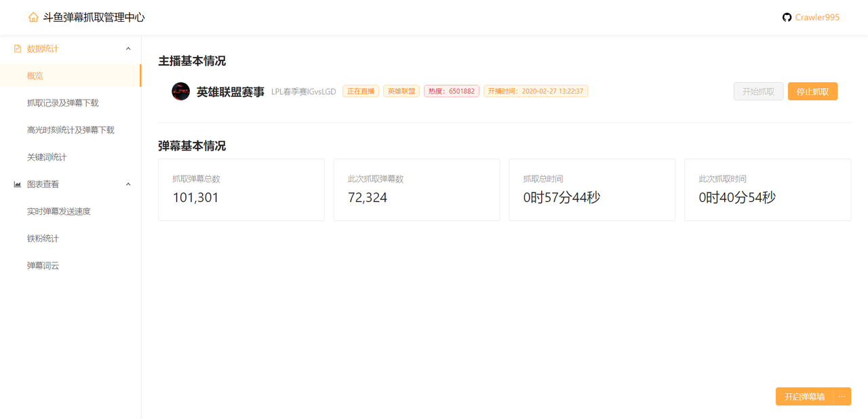This screenshot has height=419, width=868.
Task: Click the 主播基本情况 heading
Action: pyautogui.click(x=192, y=61)
